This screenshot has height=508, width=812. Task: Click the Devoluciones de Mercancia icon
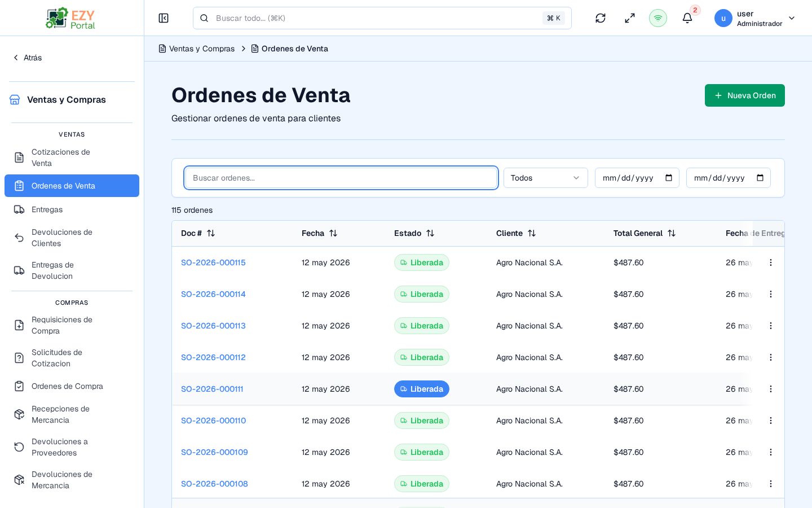pyautogui.click(x=19, y=480)
